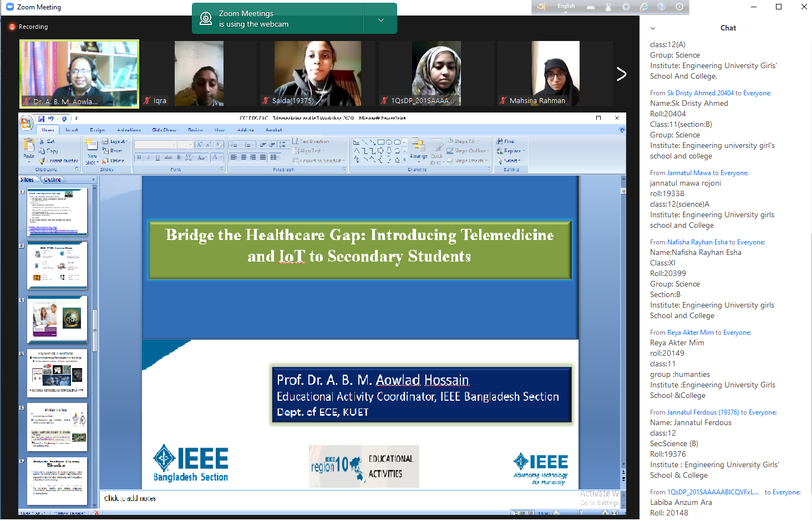812x521 pixels.
Task: Open the Replace dropdown in Editing
Action: click(x=510, y=151)
